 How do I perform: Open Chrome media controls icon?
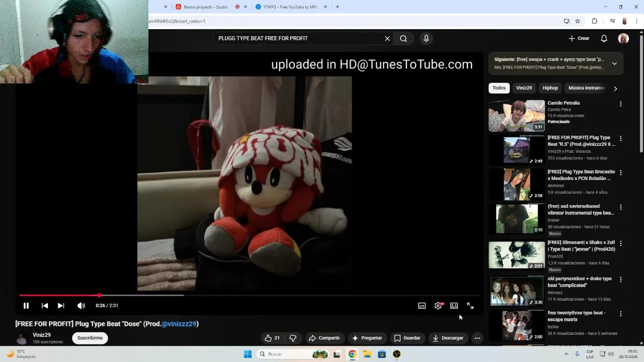[x=612, y=21]
